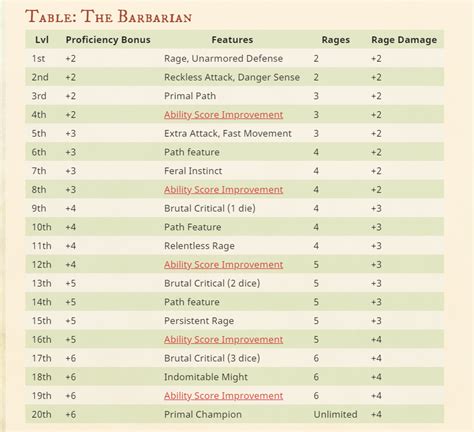
Task: Select 'Rage, Unarmored Defense' feature cell
Action: pos(223,59)
